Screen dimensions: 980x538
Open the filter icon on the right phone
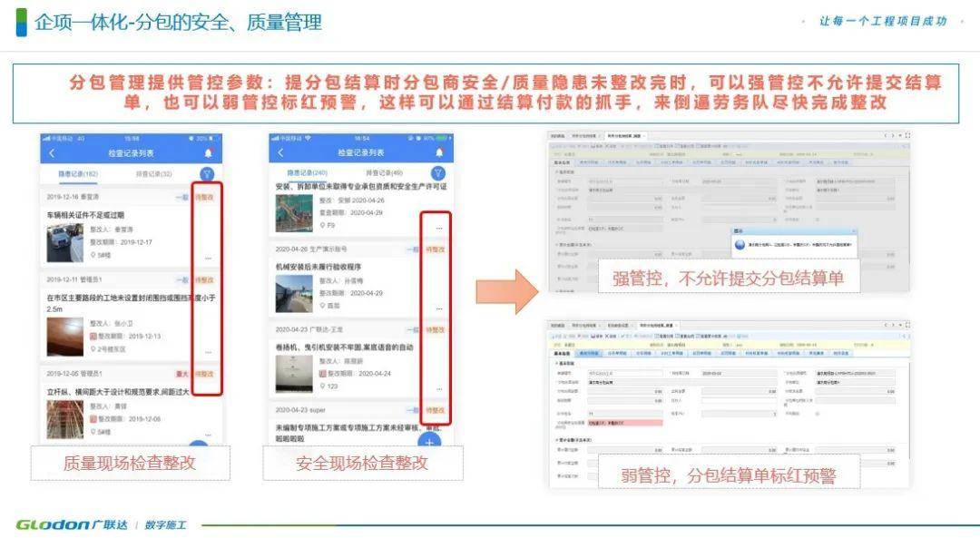[x=438, y=173]
